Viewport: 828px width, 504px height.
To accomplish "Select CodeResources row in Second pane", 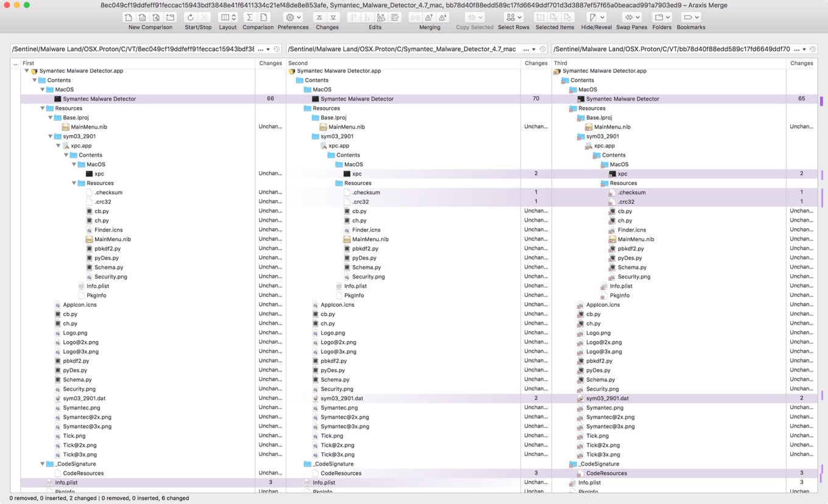I will (x=403, y=473).
